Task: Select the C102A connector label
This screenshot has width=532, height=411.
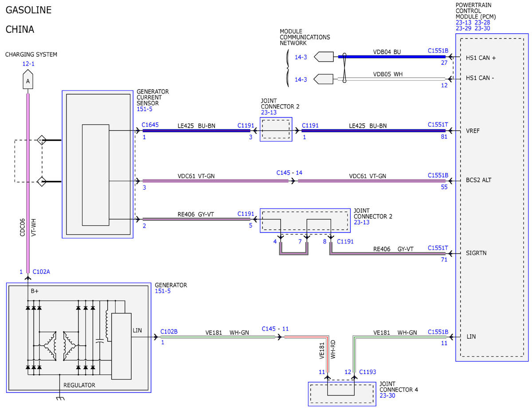Action: click(41, 272)
